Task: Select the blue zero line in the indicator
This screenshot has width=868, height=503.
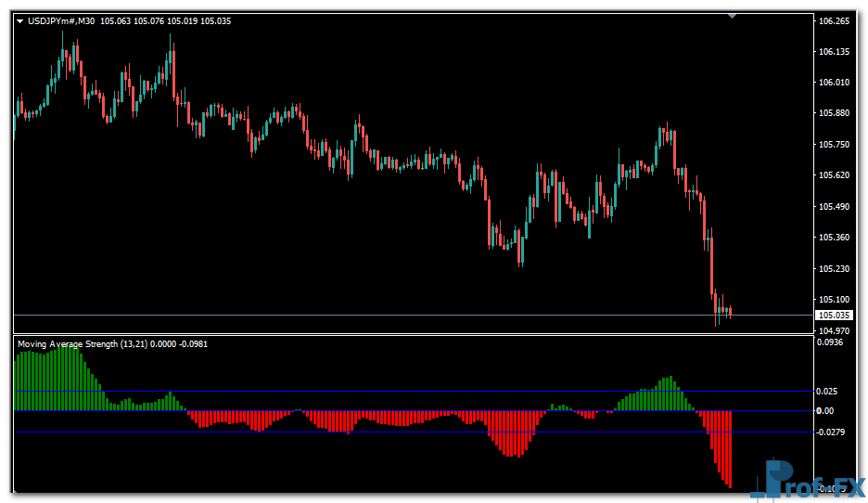Action: click(371, 410)
